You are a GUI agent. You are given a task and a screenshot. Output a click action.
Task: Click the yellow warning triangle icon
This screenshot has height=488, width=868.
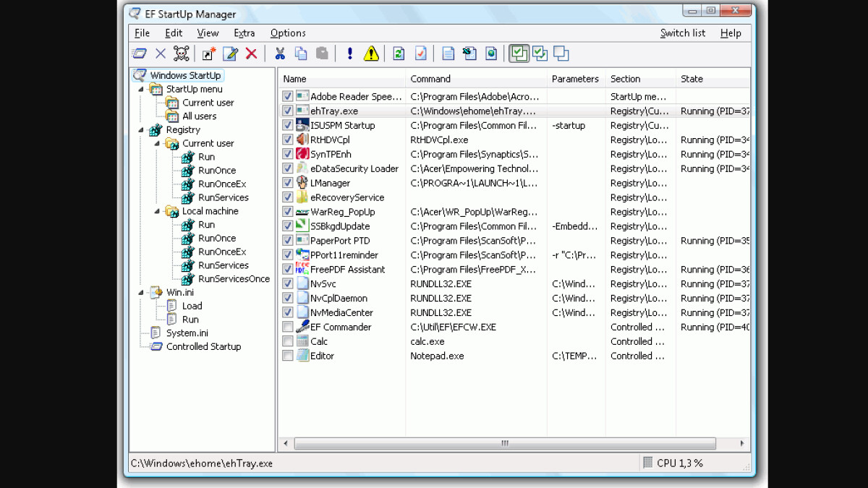(371, 53)
